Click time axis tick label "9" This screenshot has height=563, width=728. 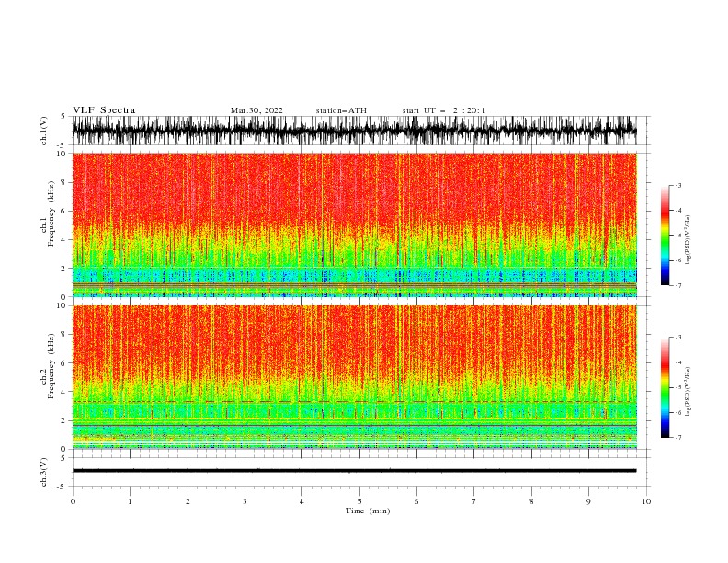(x=588, y=501)
